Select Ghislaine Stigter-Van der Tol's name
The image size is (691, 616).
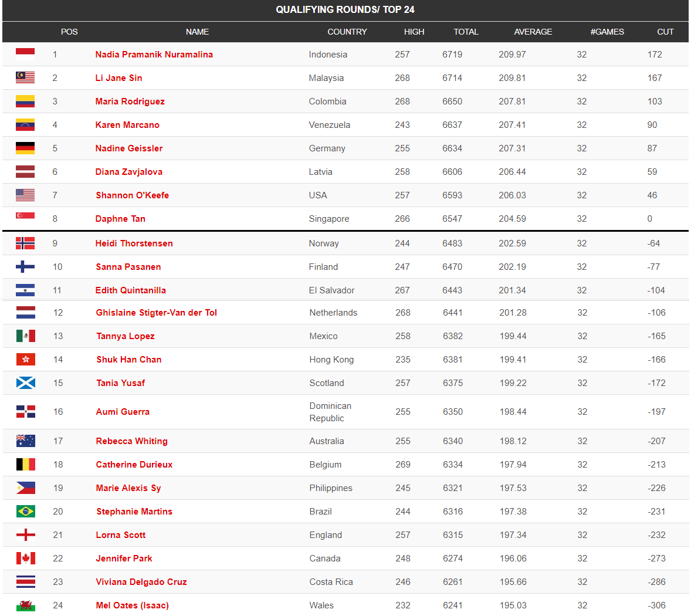(x=157, y=313)
